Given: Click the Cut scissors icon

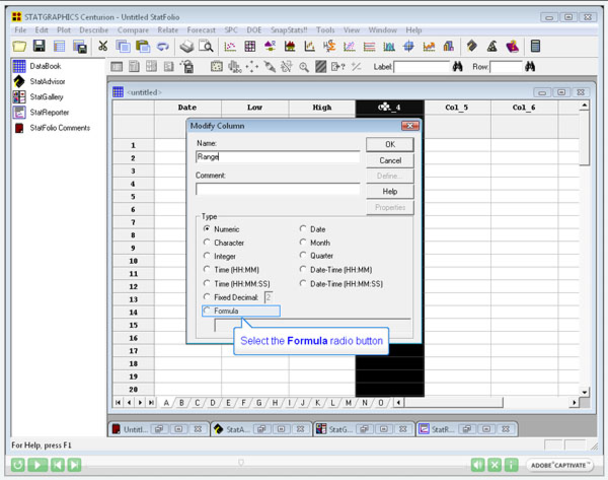Looking at the screenshot, I should [x=103, y=47].
